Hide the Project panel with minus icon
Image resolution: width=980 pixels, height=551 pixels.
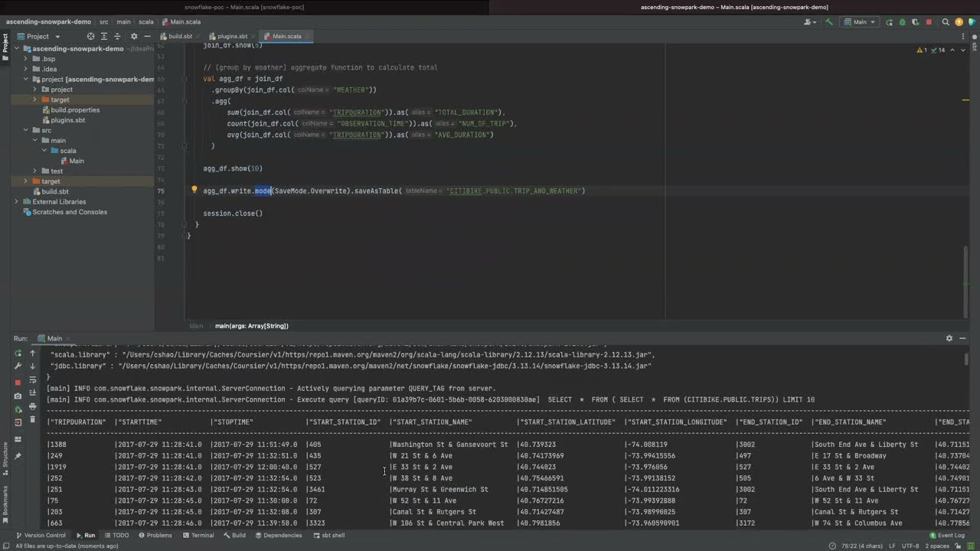[147, 36]
